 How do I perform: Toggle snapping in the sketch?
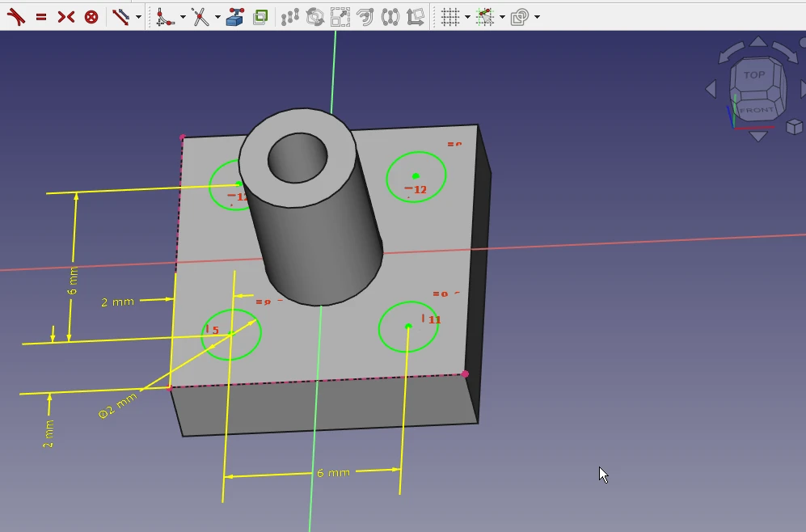click(x=485, y=16)
